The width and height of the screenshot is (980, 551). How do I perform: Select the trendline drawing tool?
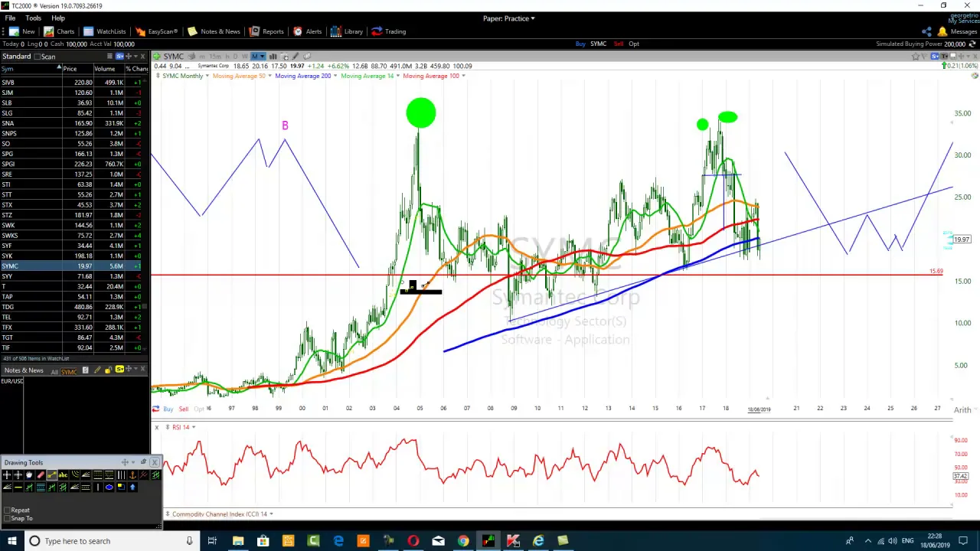(52, 475)
